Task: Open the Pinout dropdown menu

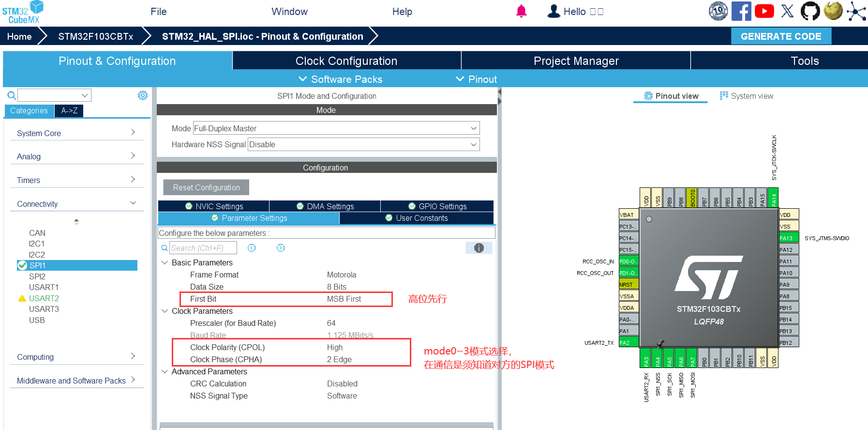Action: click(x=477, y=79)
